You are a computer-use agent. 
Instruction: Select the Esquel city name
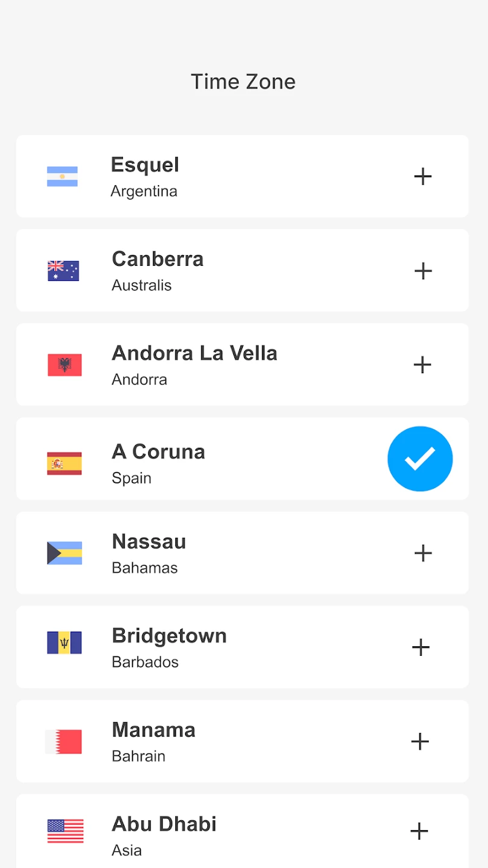point(145,165)
